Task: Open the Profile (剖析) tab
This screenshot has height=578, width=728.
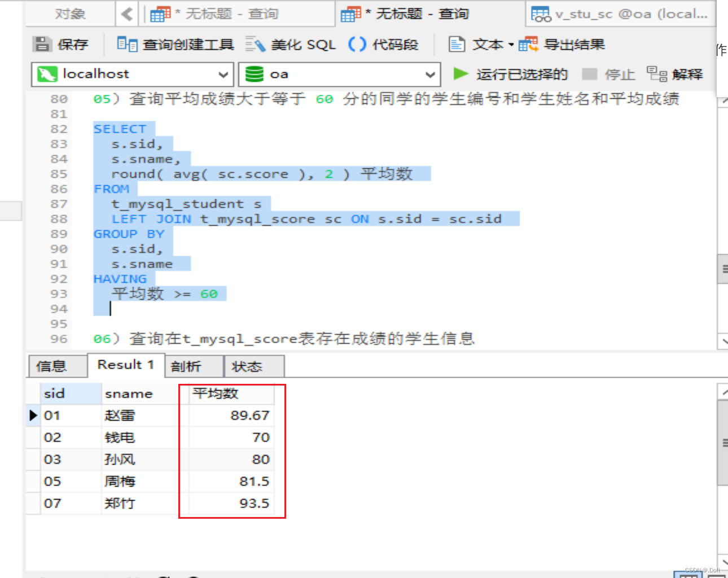Action: click(194, 366)
